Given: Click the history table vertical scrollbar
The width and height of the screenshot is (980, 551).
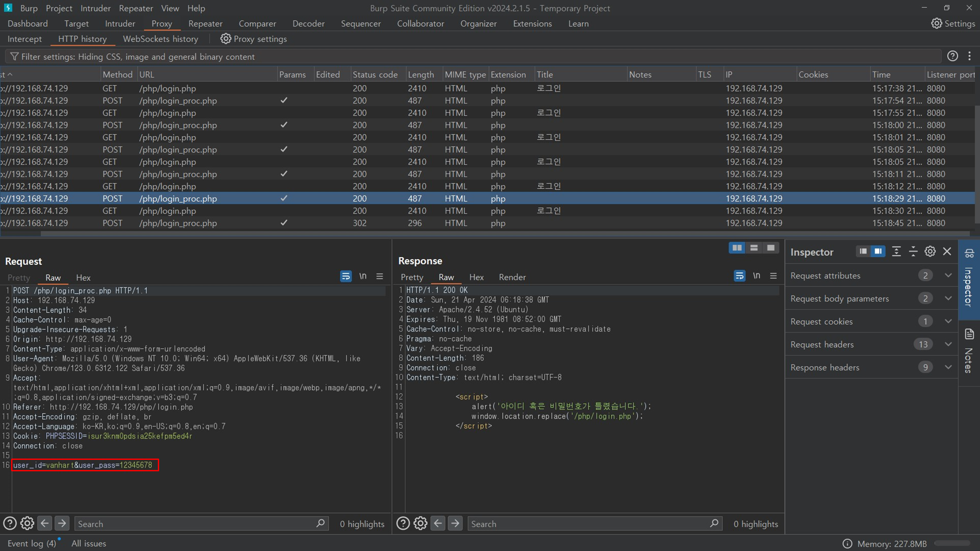Looking at the screenshot, I should (x=977, y=164).
